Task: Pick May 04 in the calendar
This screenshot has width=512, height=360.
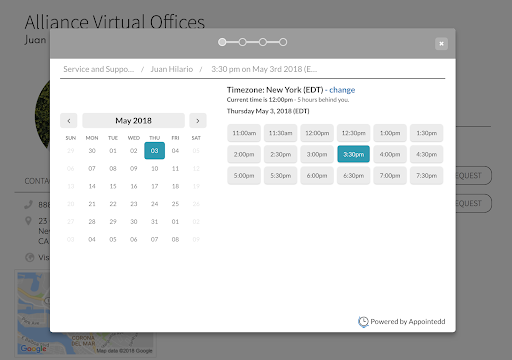Action: [175, 151]
